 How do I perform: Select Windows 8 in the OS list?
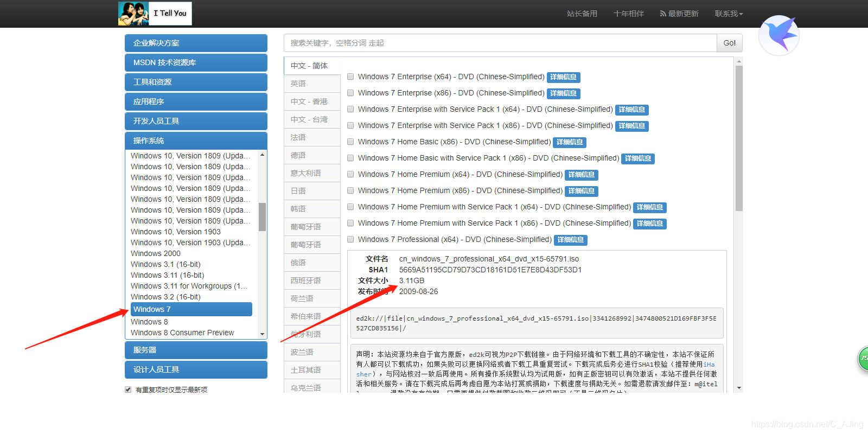pyautogui.click(x=149, y=322)
